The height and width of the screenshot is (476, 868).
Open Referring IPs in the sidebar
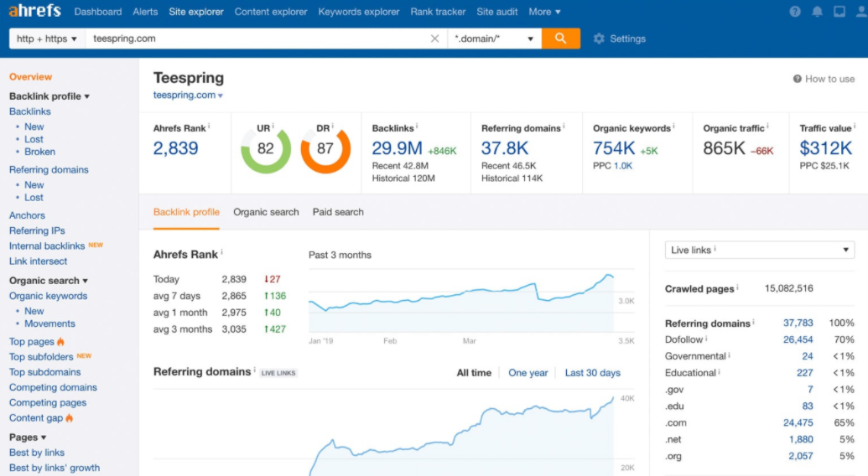click(37, 230)
